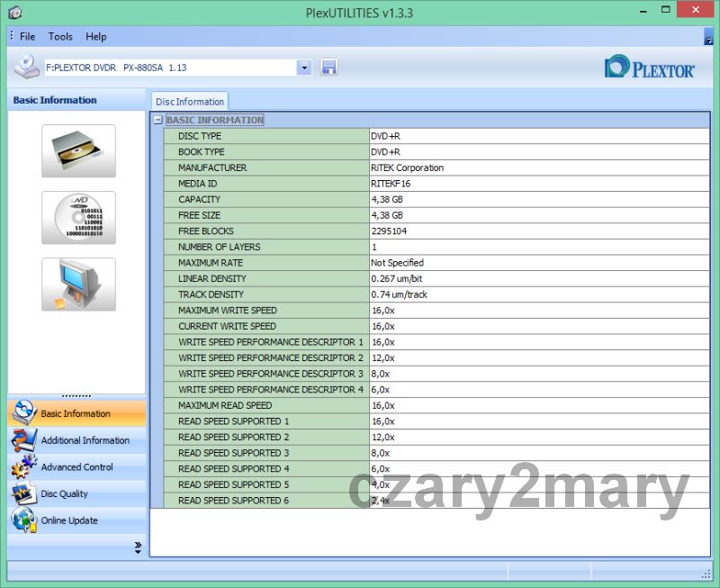The image size is (720, 588).
Task: Select the MAXIMUM READ SPEED row
Action: 436,405
